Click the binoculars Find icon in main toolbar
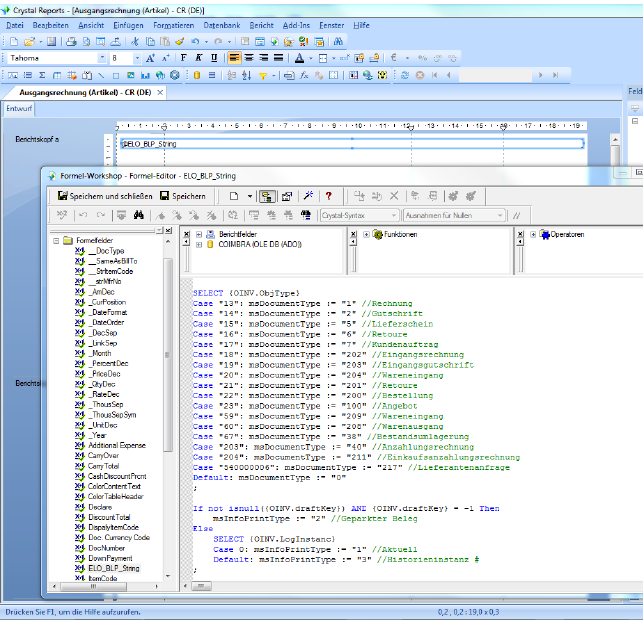The width and height of the screenshot is (643, 620). [x=338, y=42]
